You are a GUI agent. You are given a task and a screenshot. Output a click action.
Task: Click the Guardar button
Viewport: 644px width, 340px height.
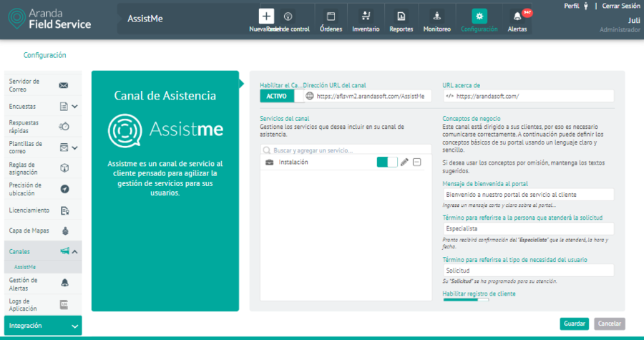click(x=574, y=324)
